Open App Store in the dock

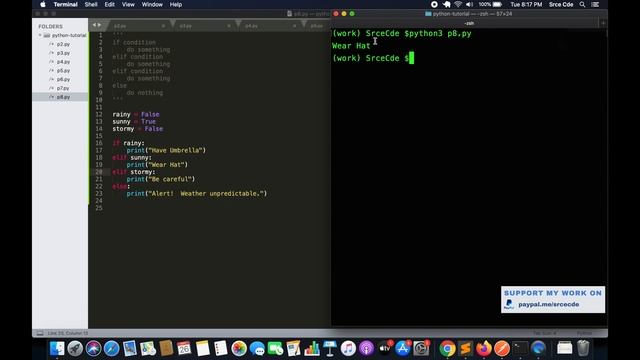point(402,348)
